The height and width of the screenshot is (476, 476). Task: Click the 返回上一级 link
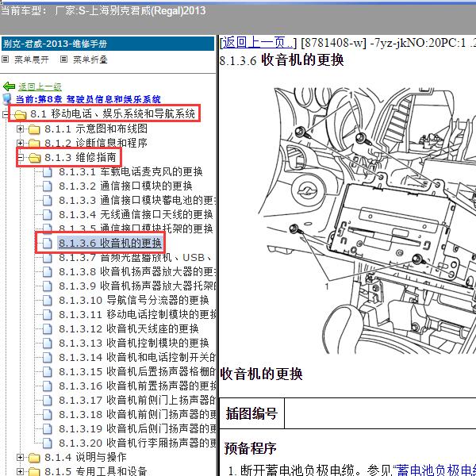[40, 86]
